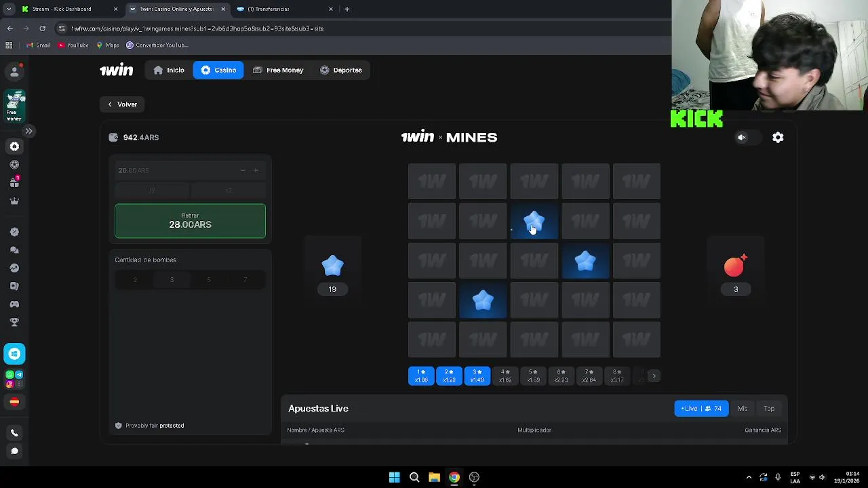Open the Free money promo tile
868x488 pixels.
(x=15, y=106)
